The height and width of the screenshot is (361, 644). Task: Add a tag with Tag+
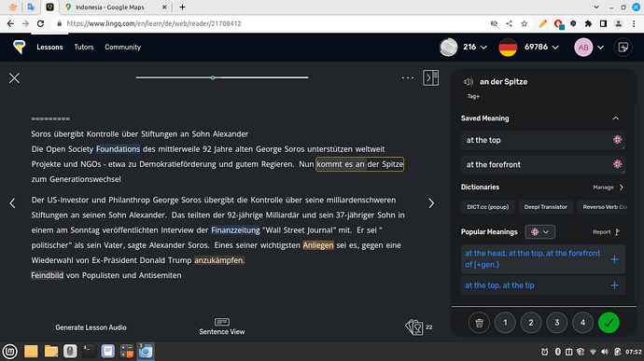pyautogui.click(x=473, y=96)
